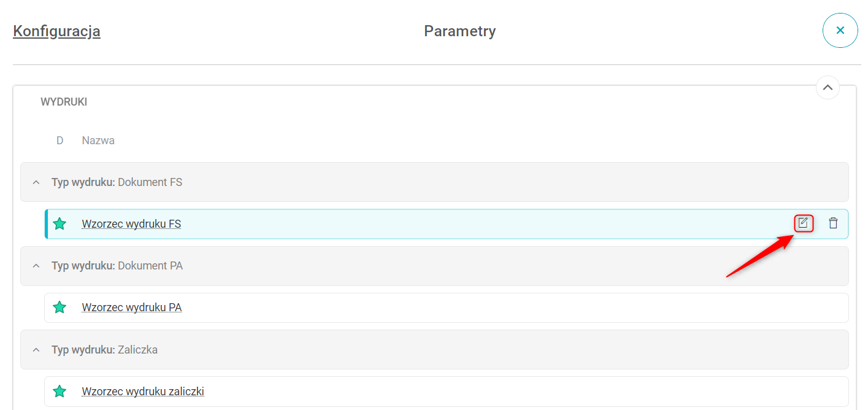The image size is (868, 410).
Task: Click the WYDRUKI section heading
Action: 64,102
